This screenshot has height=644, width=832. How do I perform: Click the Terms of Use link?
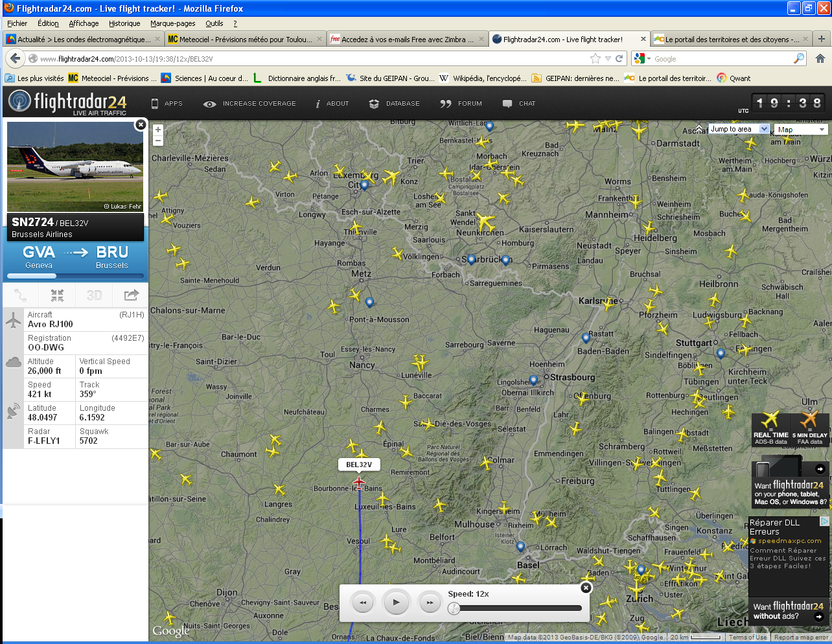click(748, 638)
